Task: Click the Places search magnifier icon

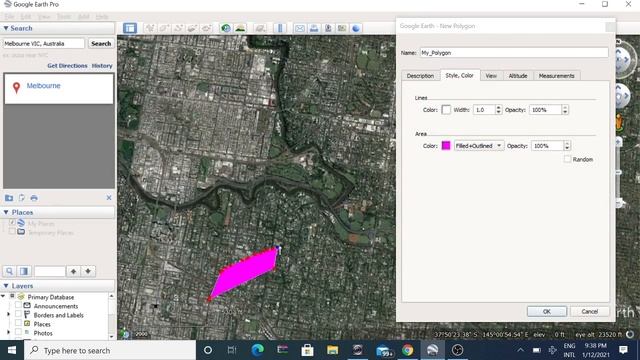Action: click(x=9, y=271)
